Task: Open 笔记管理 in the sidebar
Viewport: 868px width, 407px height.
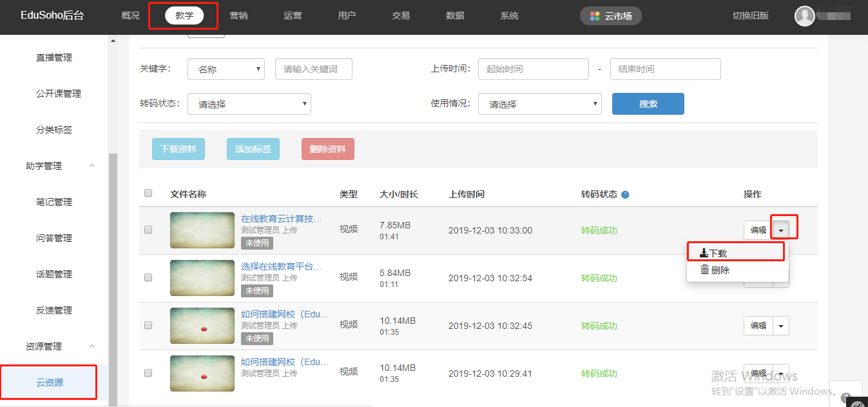Action: point(54,202)
